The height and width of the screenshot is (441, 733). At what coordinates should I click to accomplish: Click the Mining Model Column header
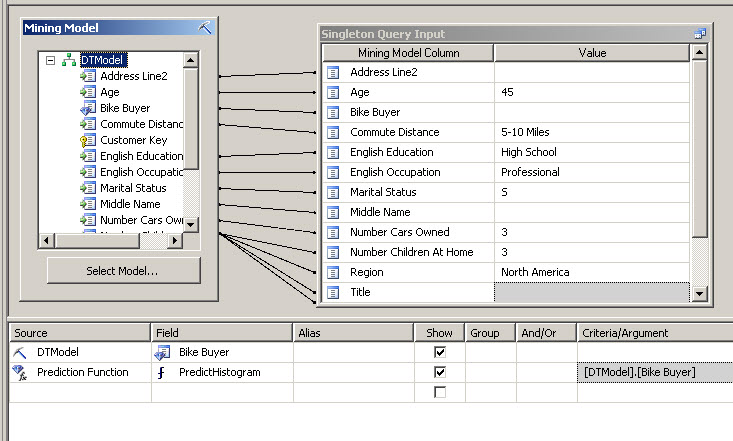(408, 53)
